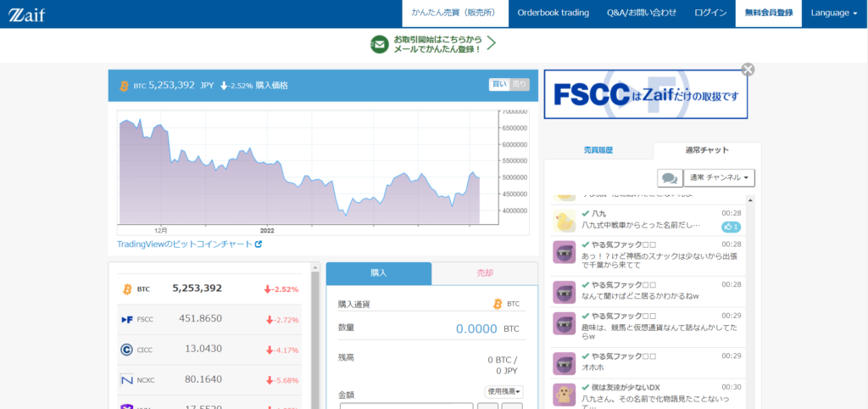The width and height of the screenshot is (868, 409).
Task: Select the 購入 tab
Action: (x=379, y=273)
